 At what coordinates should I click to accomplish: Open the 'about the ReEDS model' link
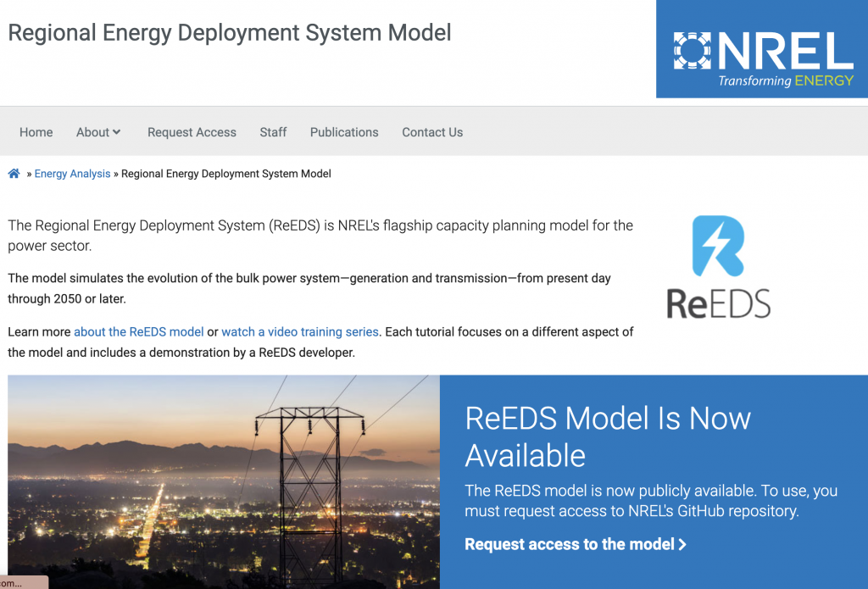tap(139, 331)
